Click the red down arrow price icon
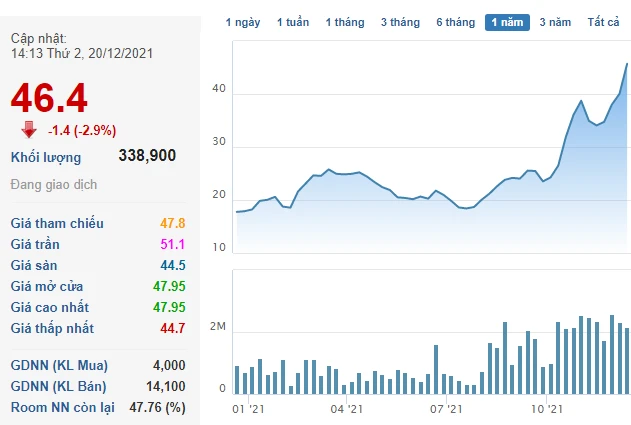This screenshot has height=425, width=631. coord(29,130)
